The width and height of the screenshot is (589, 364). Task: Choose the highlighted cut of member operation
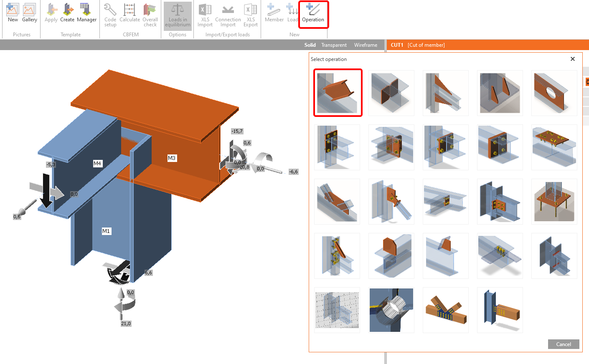coord(338,93)
